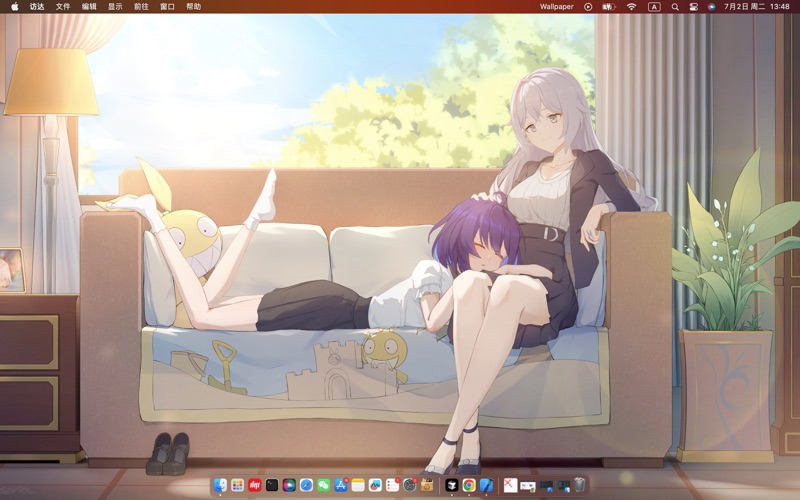Open Siri from the Dock
800x500 pixels.
point(289,484)
